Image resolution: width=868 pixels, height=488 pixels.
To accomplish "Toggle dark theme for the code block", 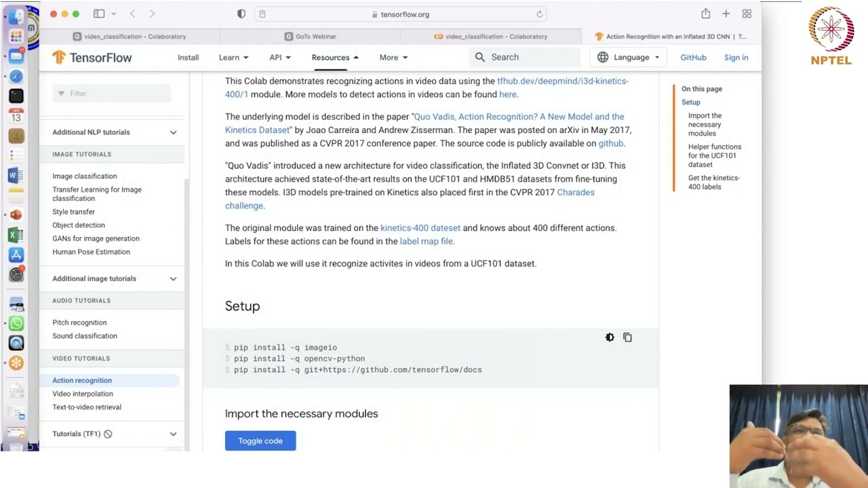I will [x=610, y=338].
